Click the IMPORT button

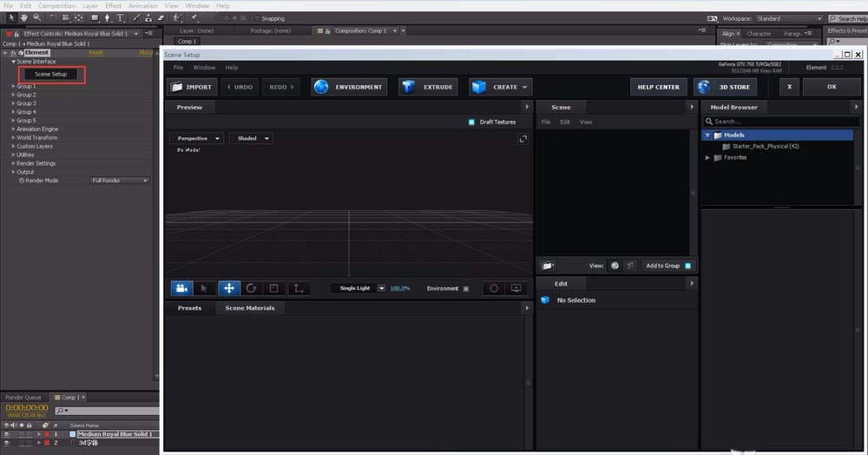pyautogui.click(x=192, y=87)
